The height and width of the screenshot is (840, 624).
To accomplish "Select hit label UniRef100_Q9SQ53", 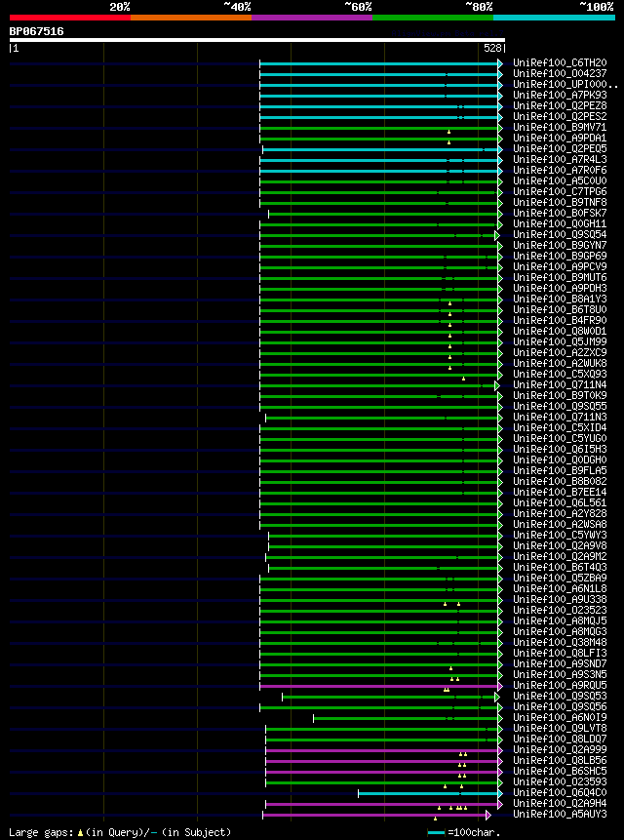I will (x=560, y=697).
